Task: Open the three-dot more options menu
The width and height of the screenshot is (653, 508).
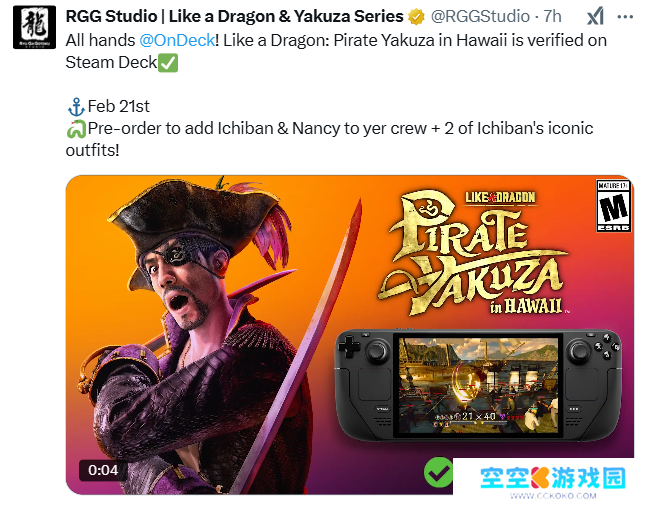Action: coord(626,16)
